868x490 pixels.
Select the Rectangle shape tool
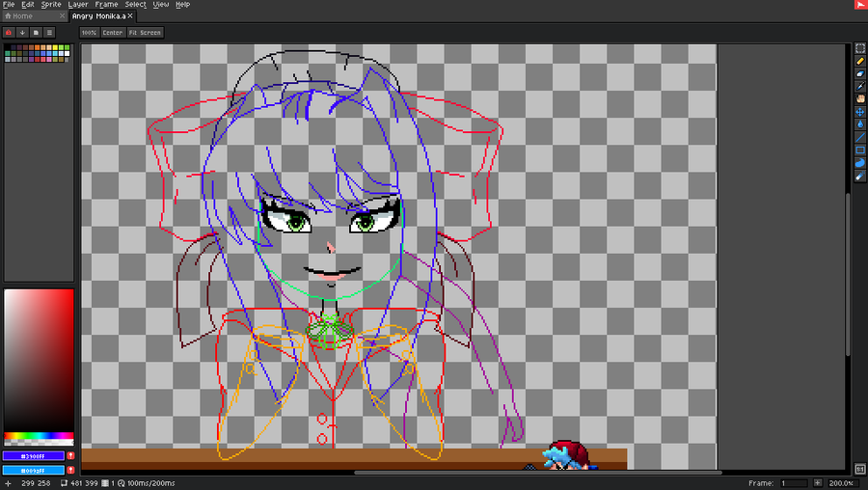pyautogui.click(x=859, y=150)
